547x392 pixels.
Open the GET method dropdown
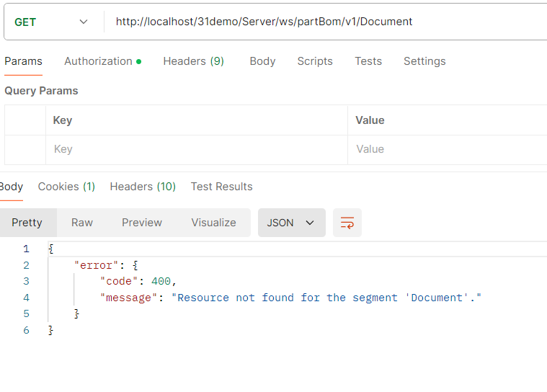[52, 22]
